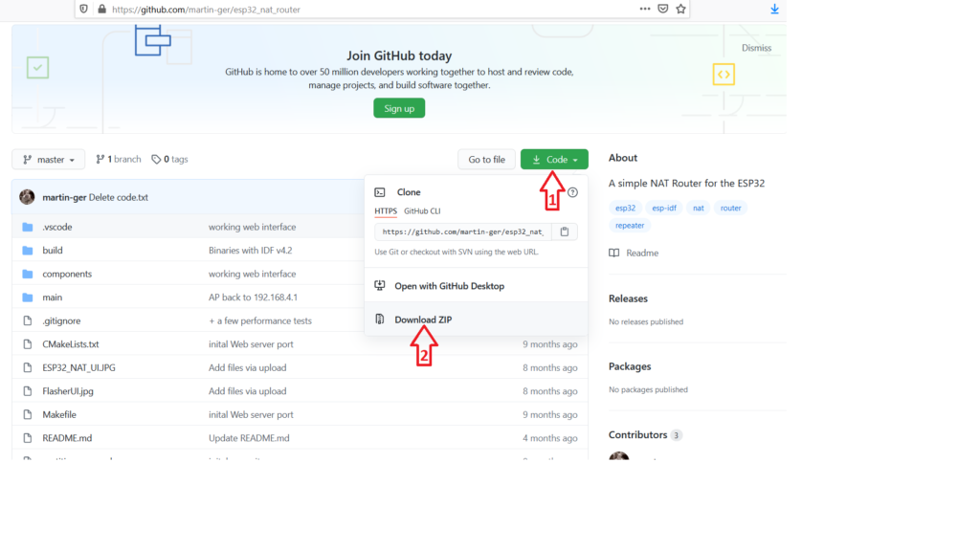Click the esp32 topic tag
This screenshot has width=980, height=551.
coord(625,208)
